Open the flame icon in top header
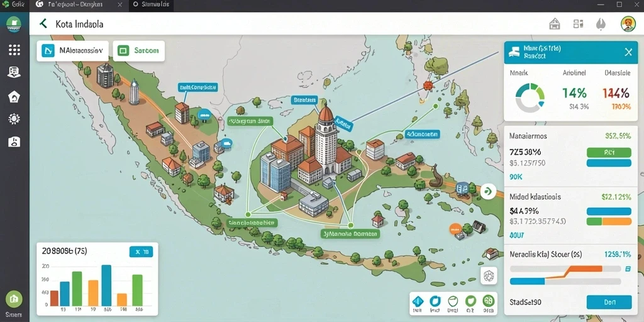The width and height of the screenshot is (644, 322). point(601,24)
